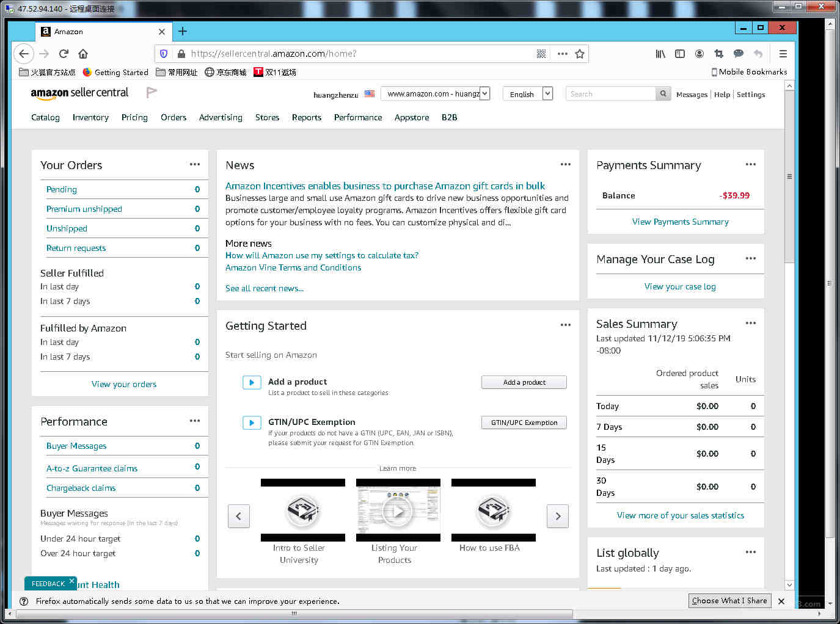Open the marketplace selector dropdown

[x=436, y=94]
